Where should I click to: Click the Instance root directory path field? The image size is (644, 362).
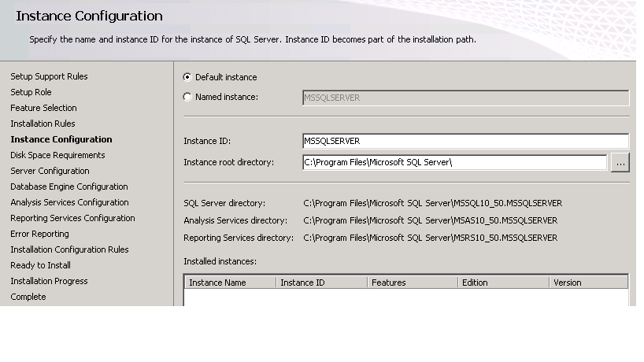[455, 162]
